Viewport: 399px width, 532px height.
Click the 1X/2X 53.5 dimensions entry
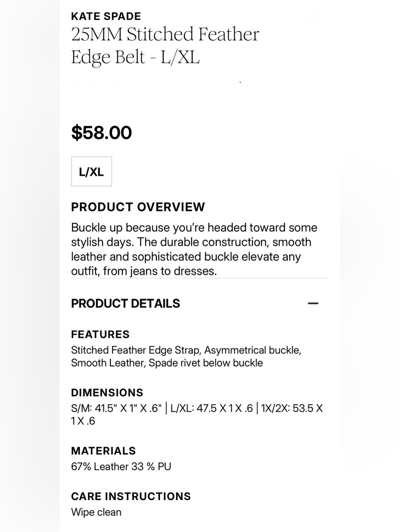(197, 415)
